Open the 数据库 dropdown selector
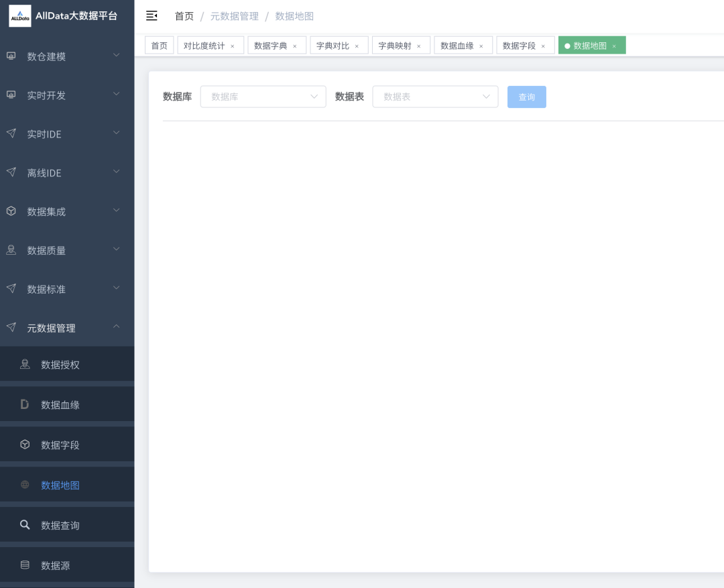724x588 pixels. click(263, 97)
